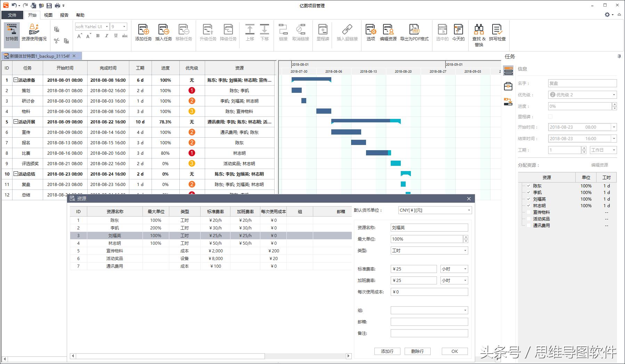Toggle the 里程碑 milestone checkbox
This screenshot has width=625, height=364.
click(550, 117)
